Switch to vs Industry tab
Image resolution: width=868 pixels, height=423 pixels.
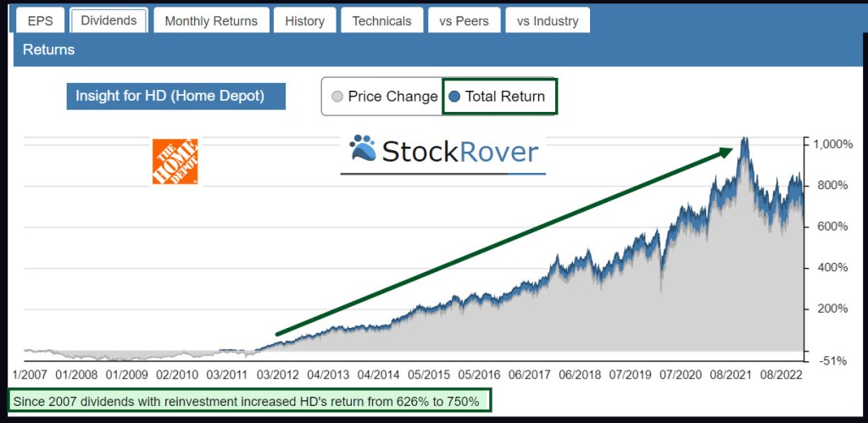click(x=548, y=20)
